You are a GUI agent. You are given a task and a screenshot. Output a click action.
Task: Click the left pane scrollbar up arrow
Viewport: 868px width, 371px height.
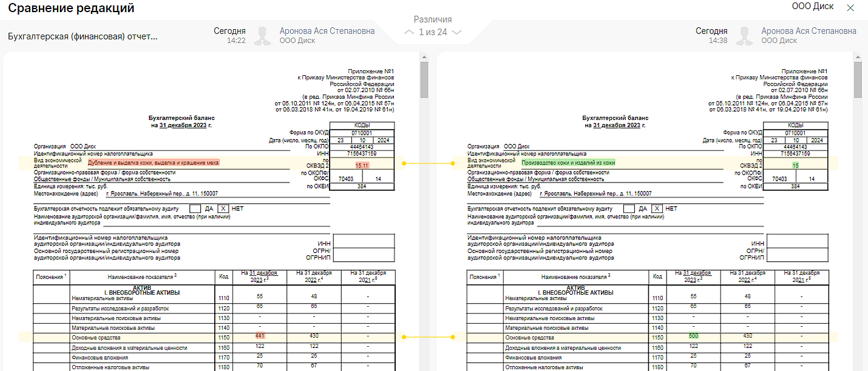(x=424, y=57)
